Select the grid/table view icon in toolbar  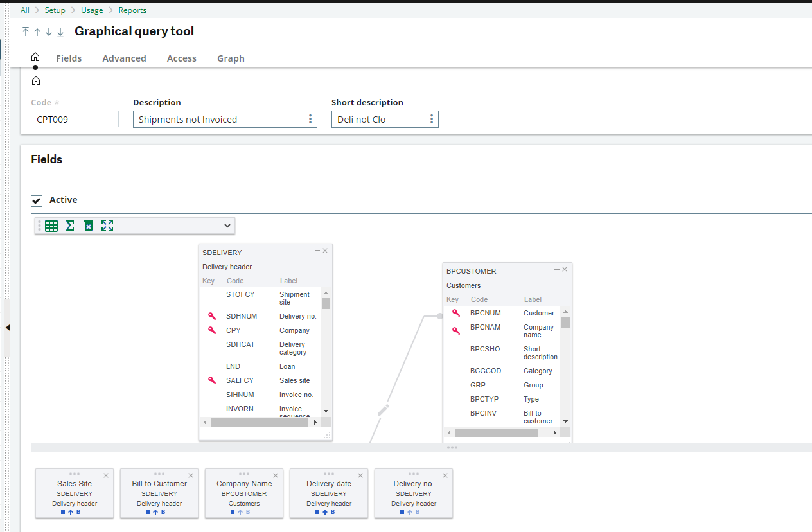tap(51, 226)
